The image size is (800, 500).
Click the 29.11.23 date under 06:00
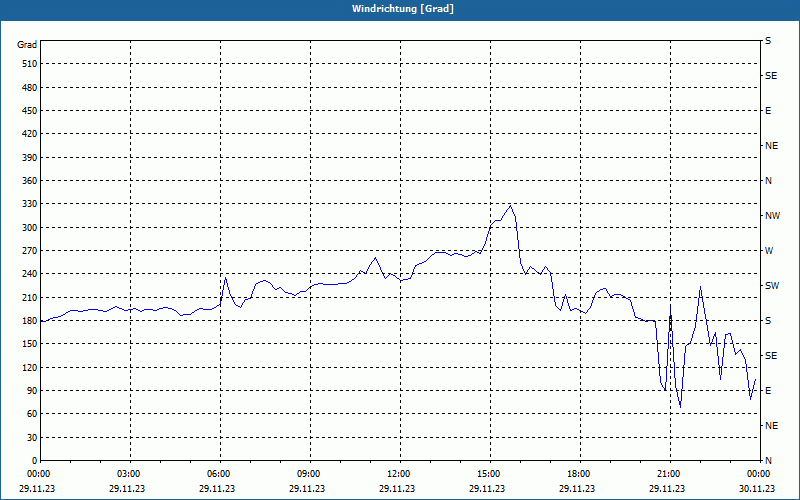217,488
